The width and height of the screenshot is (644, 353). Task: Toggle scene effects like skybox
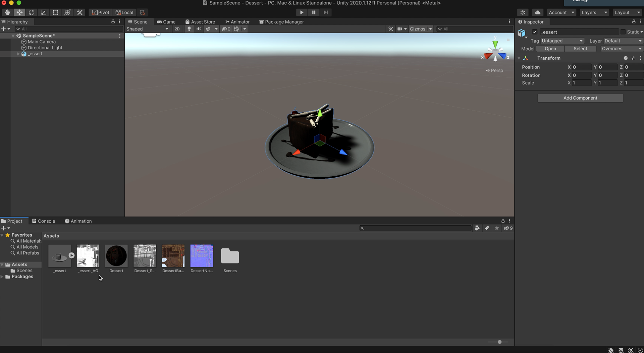coord(208,29)
